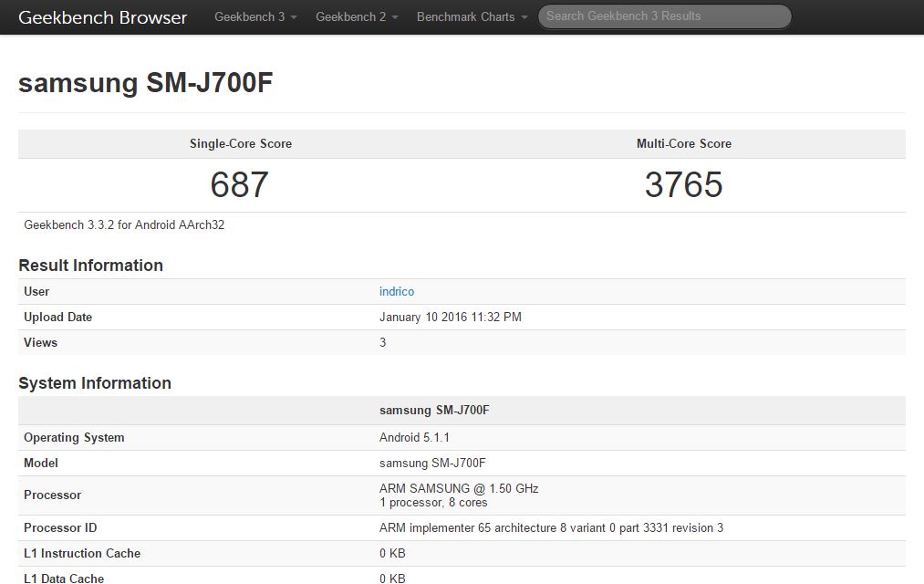Select the Processor ID label
The height and width of the screenshot is (584, 924).
(60, 528)
